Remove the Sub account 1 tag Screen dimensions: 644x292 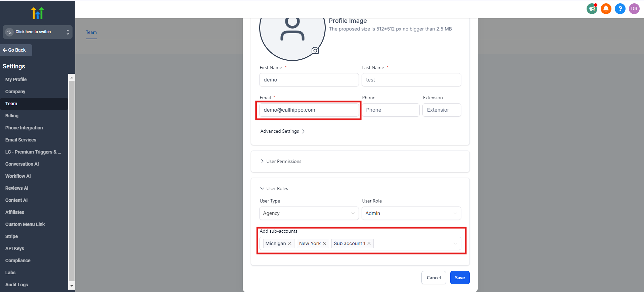tap(369, 243)
